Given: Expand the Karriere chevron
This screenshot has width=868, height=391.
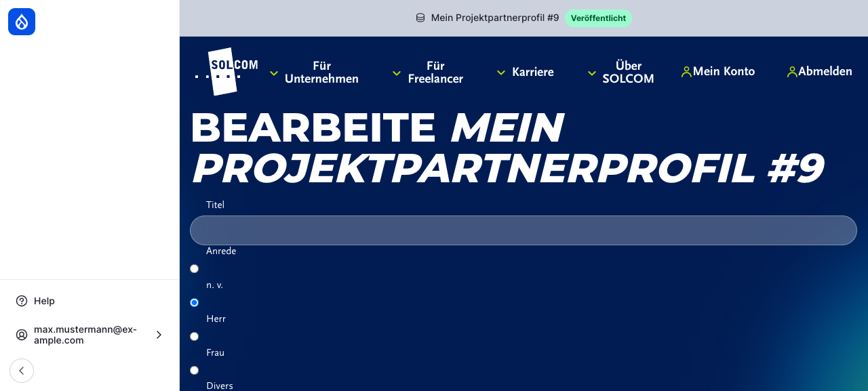Looking at the screenshot, I should coord(501,73).
